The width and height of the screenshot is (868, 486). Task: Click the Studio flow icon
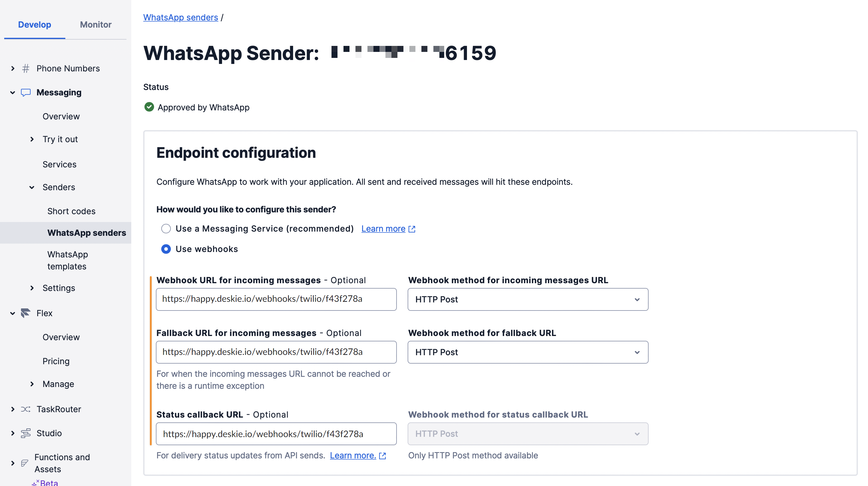click(25, 433)
